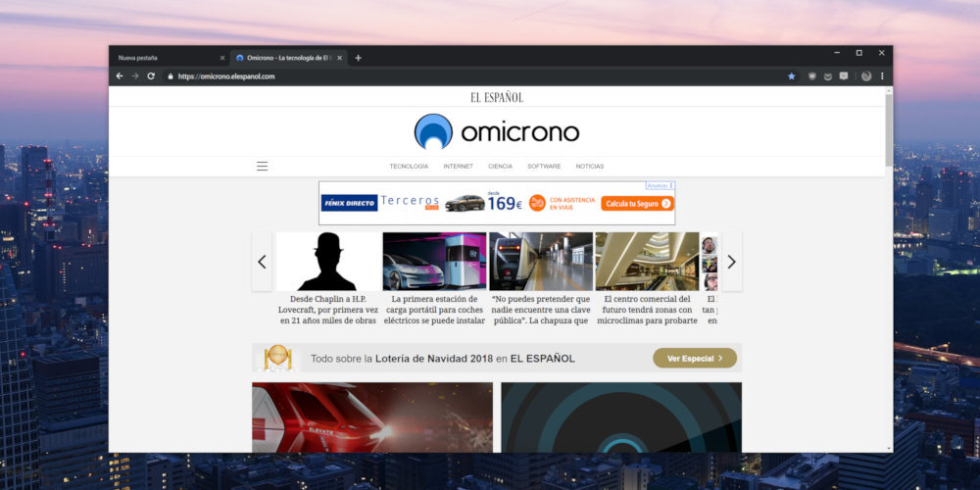
Task: Open the EL ESPAÑOL header link
Action: (x=497, y=97)
